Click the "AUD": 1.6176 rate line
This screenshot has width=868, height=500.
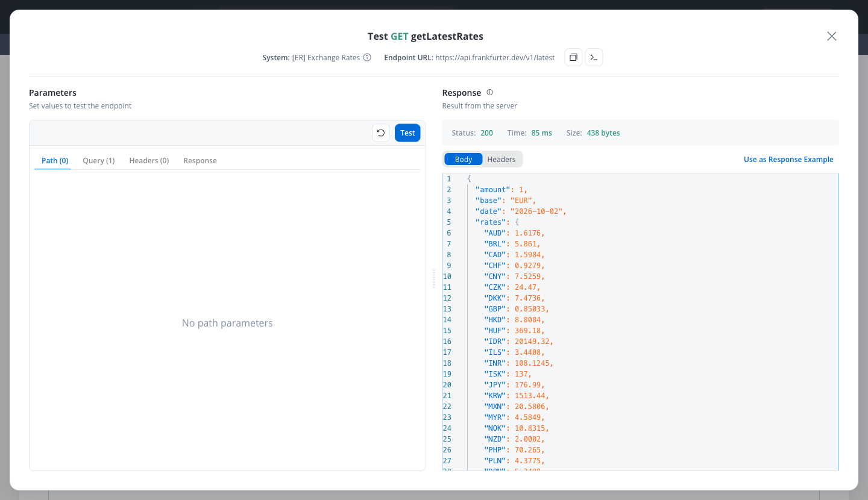[514, 233]
